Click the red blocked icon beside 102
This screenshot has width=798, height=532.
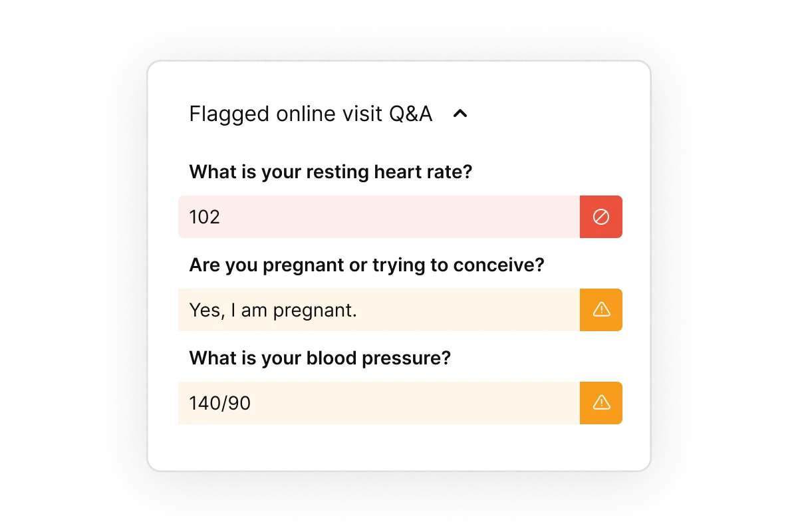pos(601,217)
